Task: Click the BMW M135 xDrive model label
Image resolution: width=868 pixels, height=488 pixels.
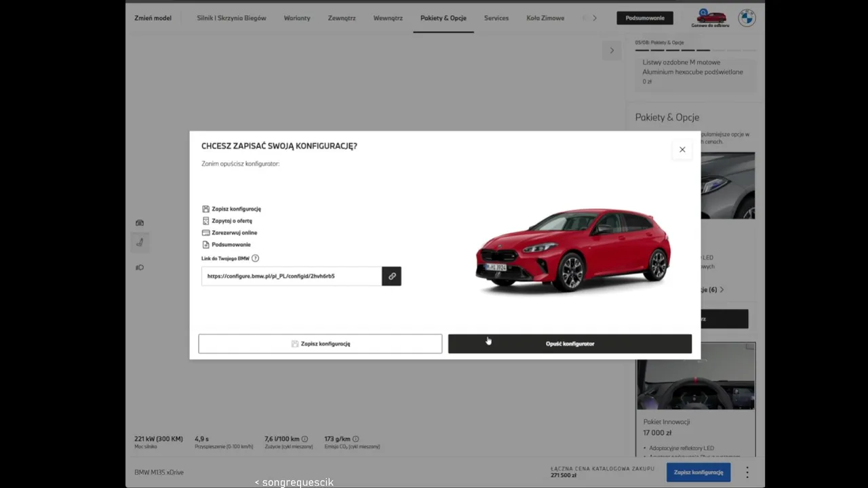Action: click(x=159, y=472)
